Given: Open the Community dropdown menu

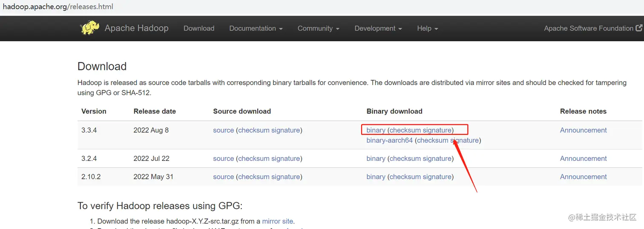Looking at the screenshot, I should [x=318, y=29].
